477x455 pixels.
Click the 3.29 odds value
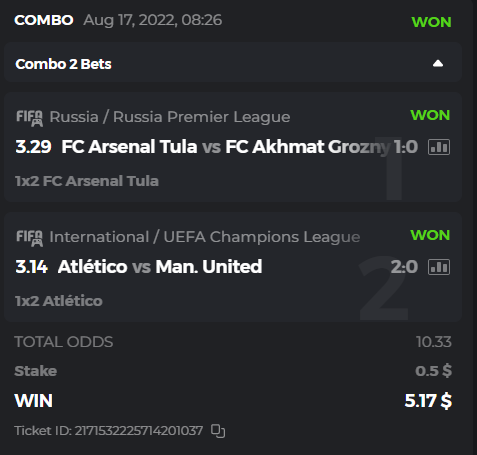coord(33,147)
